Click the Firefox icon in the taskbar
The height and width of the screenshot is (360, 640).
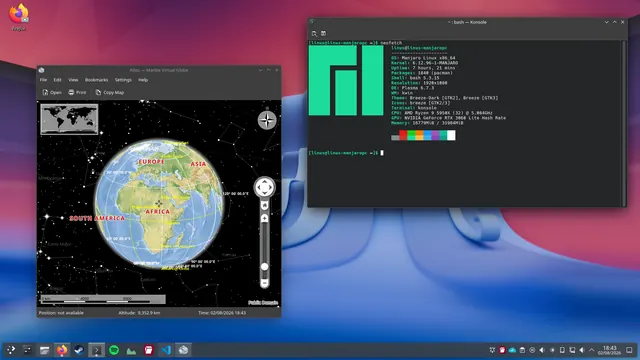click(x=62, y=350)
